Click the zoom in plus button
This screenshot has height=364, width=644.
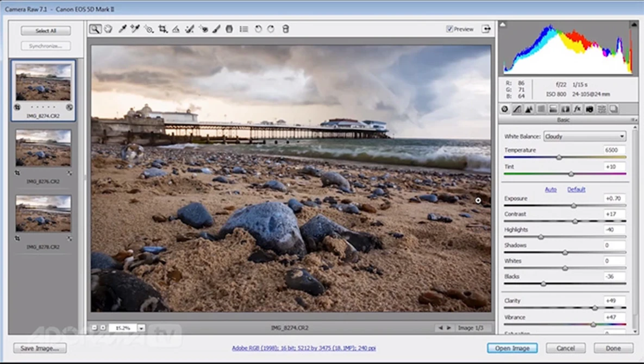[103, 328]
